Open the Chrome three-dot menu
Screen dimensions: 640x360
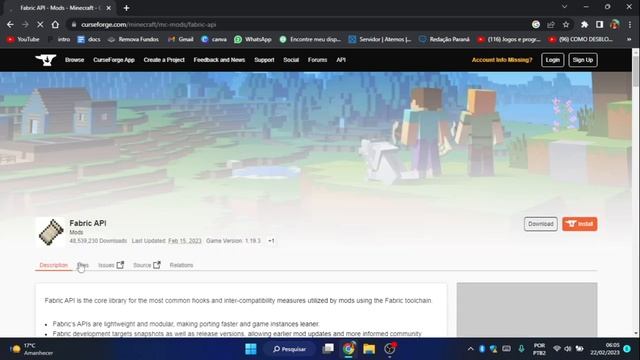(x=630, y=24)
